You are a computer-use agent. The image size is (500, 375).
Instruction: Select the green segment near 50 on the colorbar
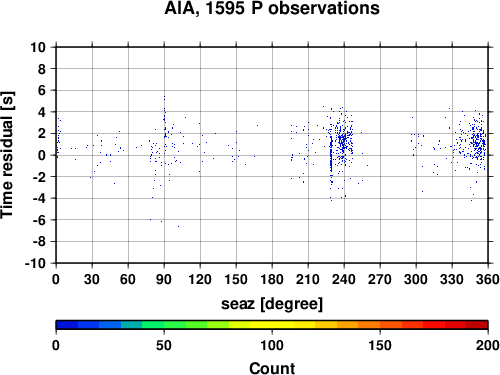tap(164, 325)
